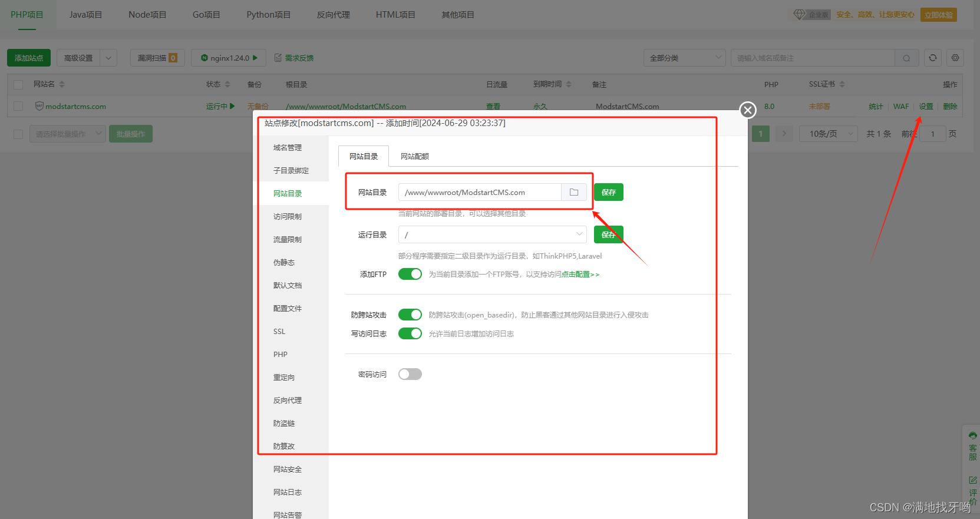
Task: Sort by 状态 column arrows
Action: coord(227,84)
